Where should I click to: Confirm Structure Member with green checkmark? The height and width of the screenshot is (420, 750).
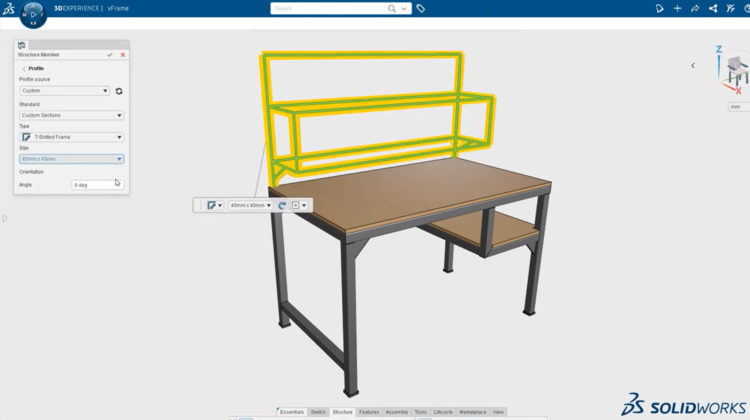110,55
